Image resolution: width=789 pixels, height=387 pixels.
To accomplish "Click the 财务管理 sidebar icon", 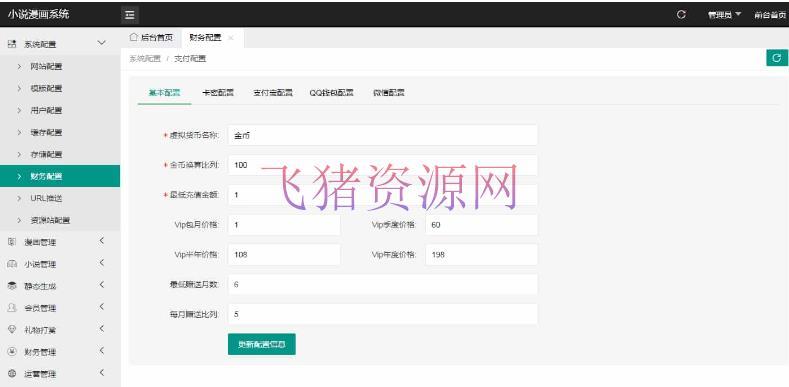I will coord(12,352).
